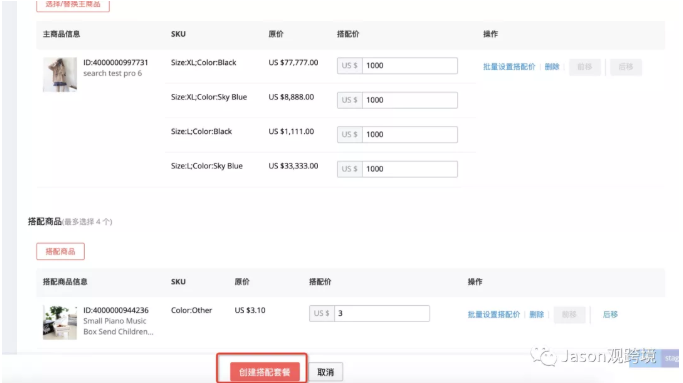683x383 pixels.
Task: Edit bundle price for Size:L;Color:Black
Action: click(x=409, y=134)
